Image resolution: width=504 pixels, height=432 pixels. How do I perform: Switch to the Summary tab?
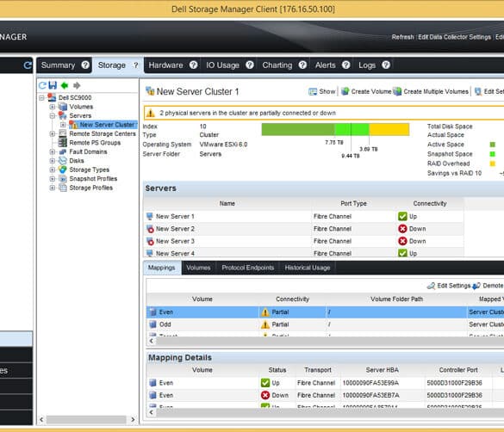[x=59, y=65]
